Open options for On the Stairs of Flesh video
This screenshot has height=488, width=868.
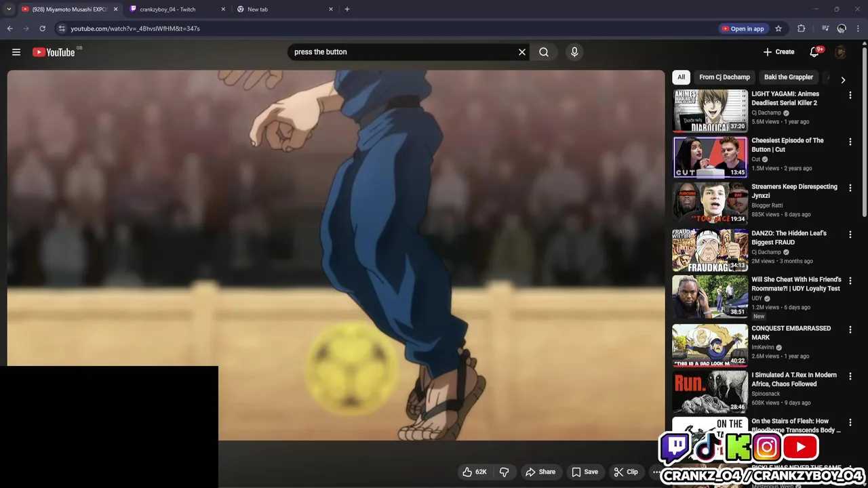850,422
